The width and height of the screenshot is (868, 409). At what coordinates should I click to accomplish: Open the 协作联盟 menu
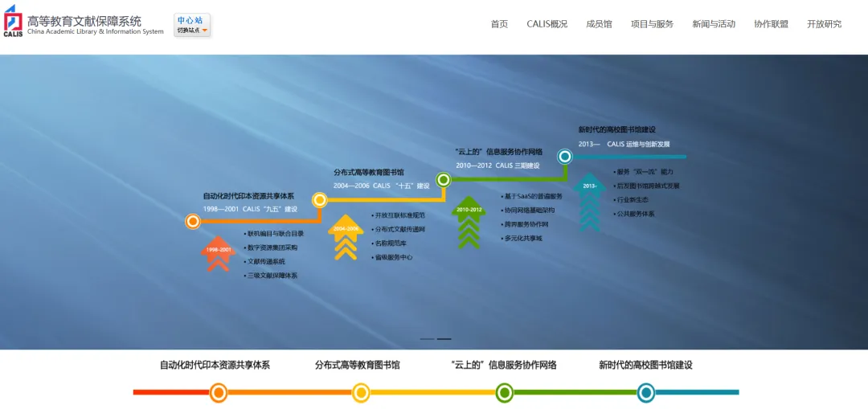pos(771,24)
